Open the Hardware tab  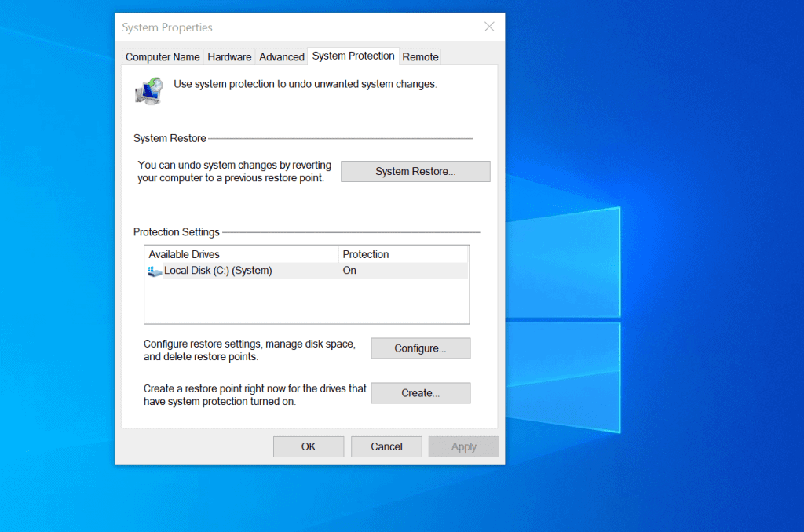[x=229, y=56]
